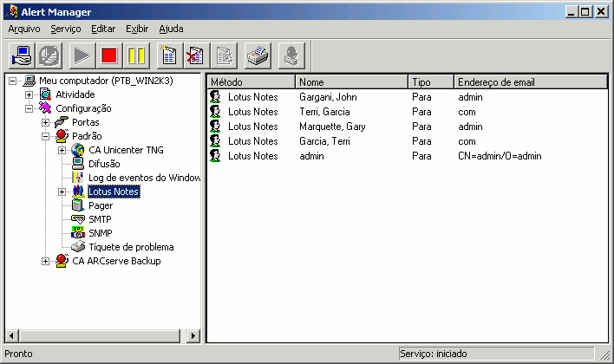Sort by the Método column header
The image size is (614, 364).
251,82
